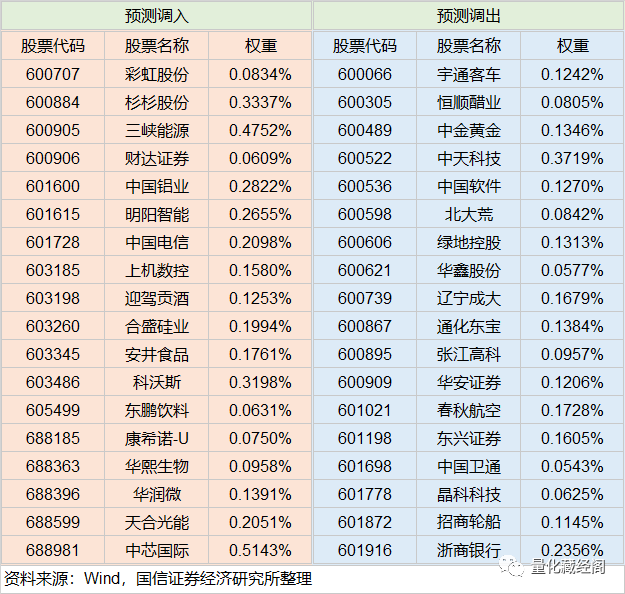Click stock name 彩虹股份

coord(157,75)
